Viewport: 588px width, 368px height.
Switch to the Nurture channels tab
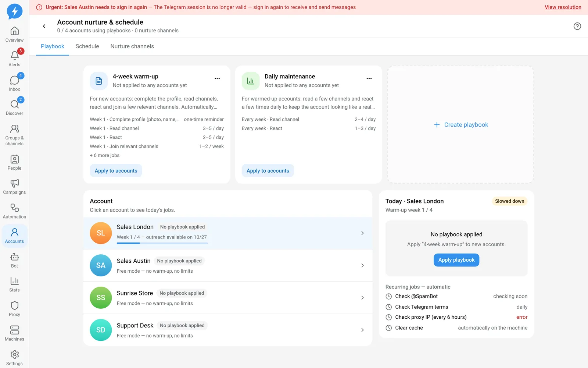(132, 46)
